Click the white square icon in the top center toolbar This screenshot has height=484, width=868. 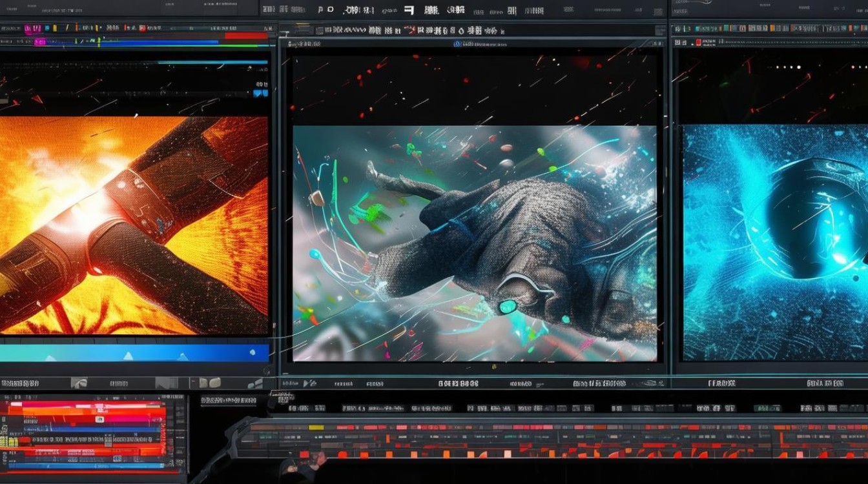(409, 9)
